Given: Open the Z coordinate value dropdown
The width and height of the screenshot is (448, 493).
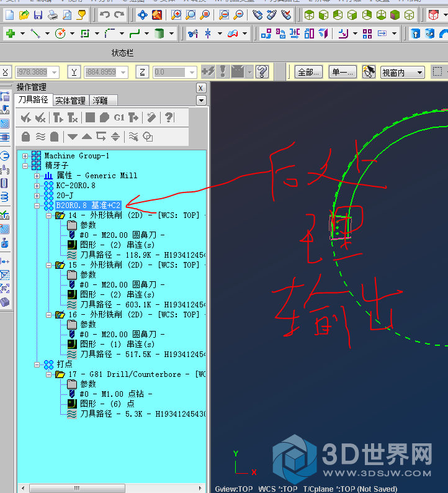Looking at the screenshot, I should click(192, 72).
